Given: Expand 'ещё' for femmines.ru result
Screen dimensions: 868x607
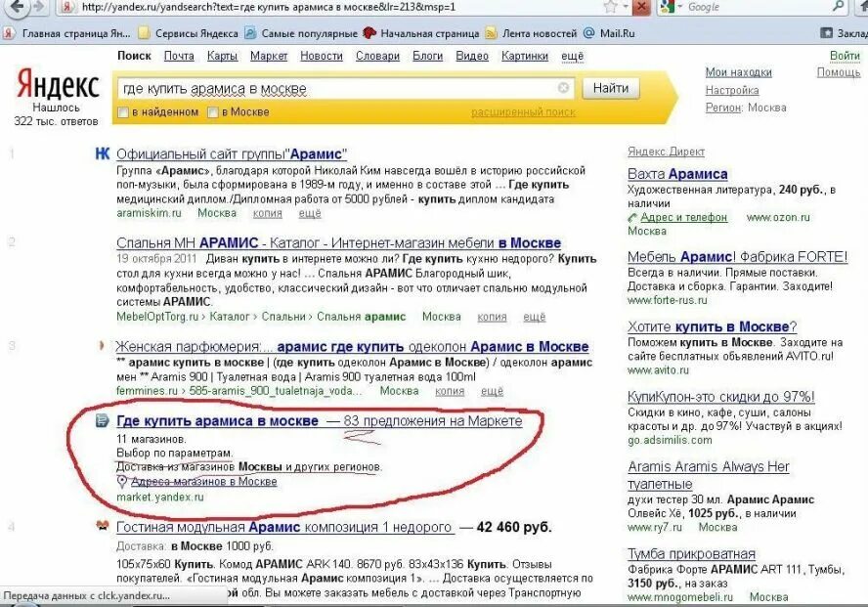Looking at the screenshot, I should tap(492, 391).
